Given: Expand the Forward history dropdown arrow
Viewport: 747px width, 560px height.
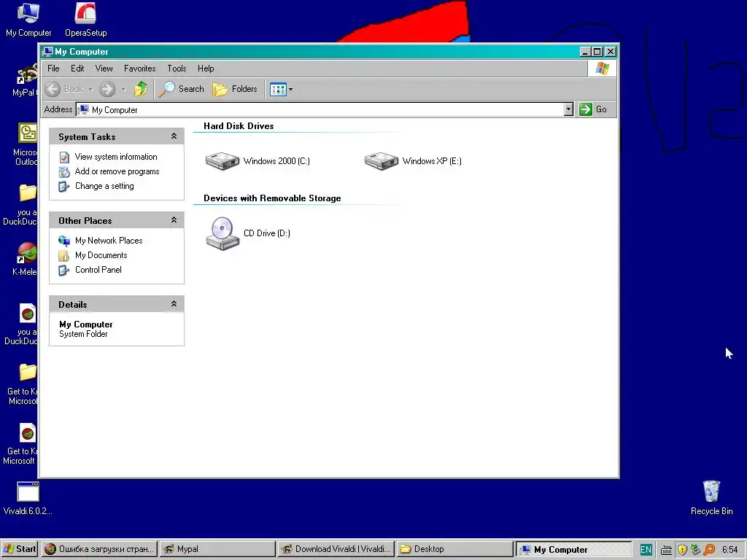Looking at the screenshot, I should tap(124, 89).
